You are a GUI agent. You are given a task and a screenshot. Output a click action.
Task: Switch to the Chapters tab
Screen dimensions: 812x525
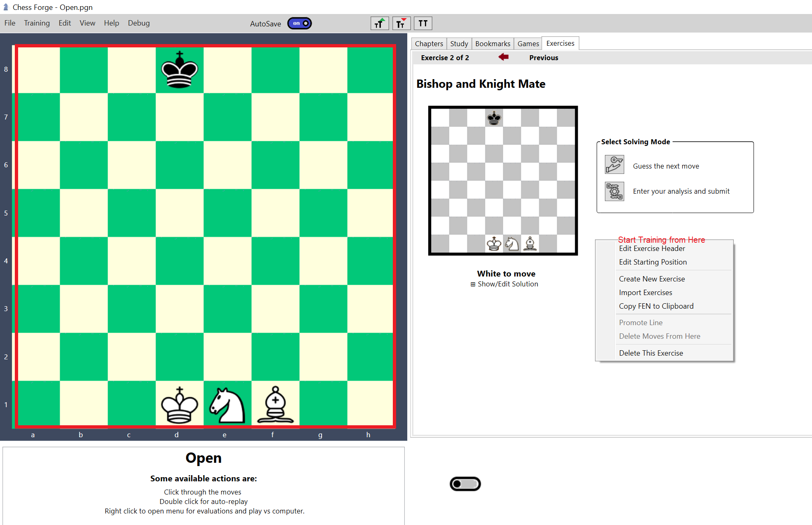[428, 43]
